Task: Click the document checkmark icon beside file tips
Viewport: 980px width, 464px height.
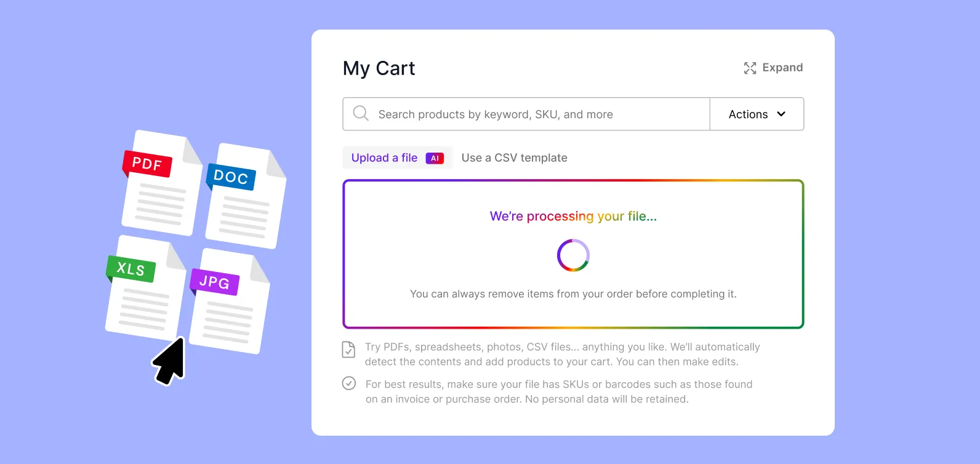Action: [x=348, y=350]
